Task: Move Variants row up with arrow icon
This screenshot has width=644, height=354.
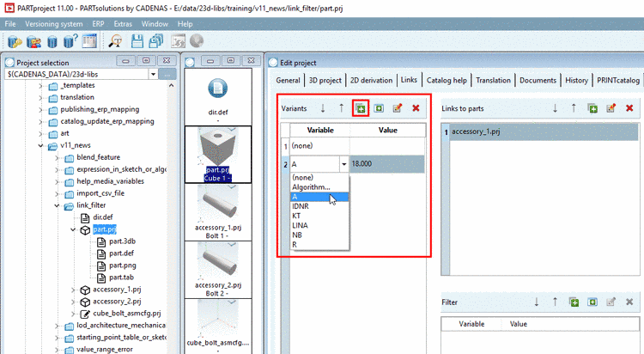Action: click(x=341, y=108)
